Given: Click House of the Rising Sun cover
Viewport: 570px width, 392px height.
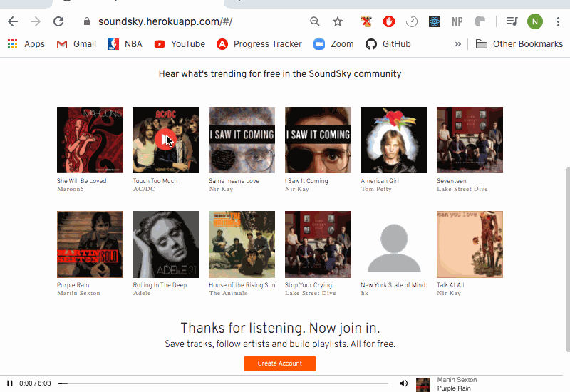Looking at the screenshot, I should tap(242, 244).
